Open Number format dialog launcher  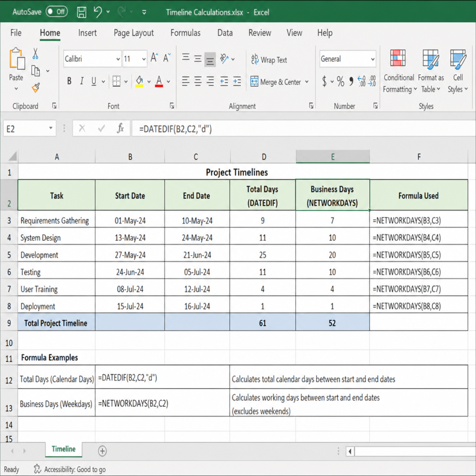point(376,106)
